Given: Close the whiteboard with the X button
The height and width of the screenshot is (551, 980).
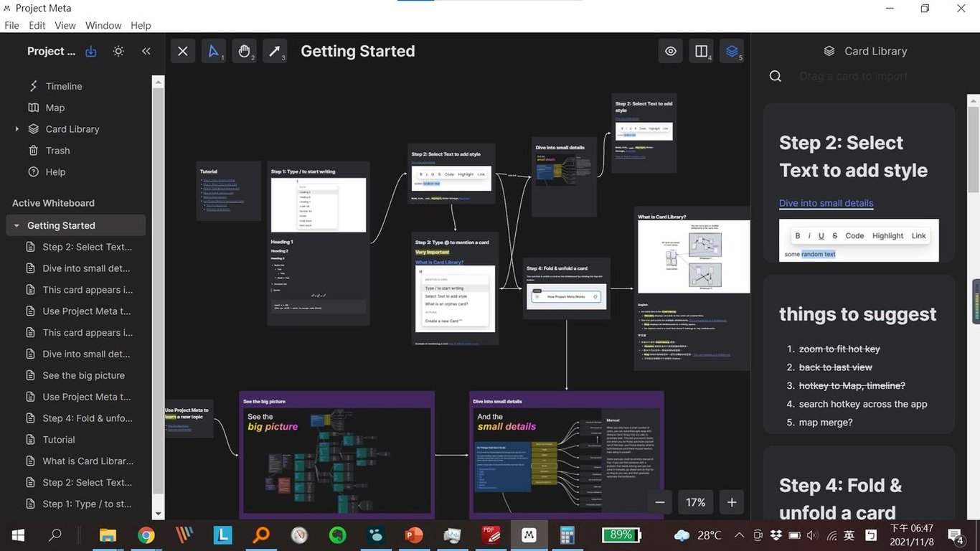Looking at the screenshot, I should pos(183,51).
